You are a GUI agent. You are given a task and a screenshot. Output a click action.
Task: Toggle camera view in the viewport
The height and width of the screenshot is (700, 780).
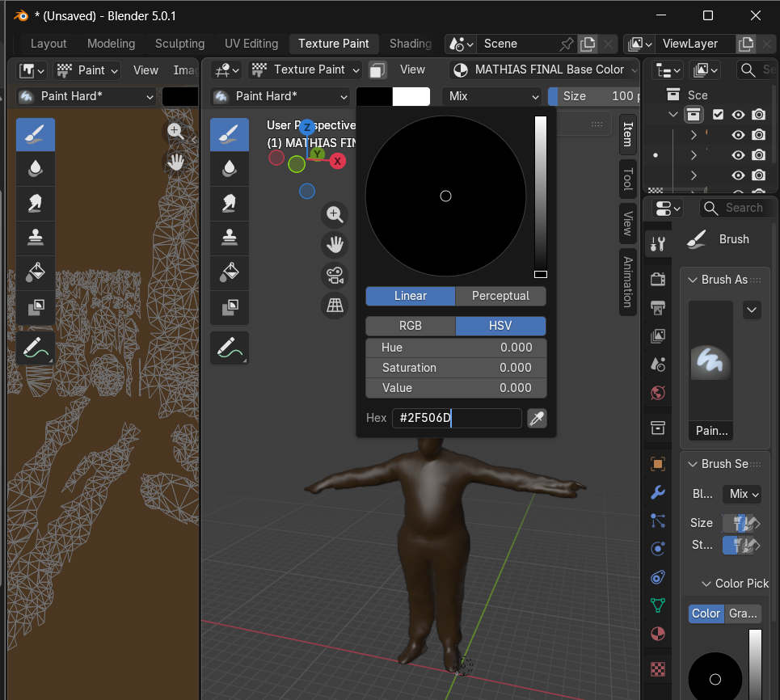tap(334, 275)
